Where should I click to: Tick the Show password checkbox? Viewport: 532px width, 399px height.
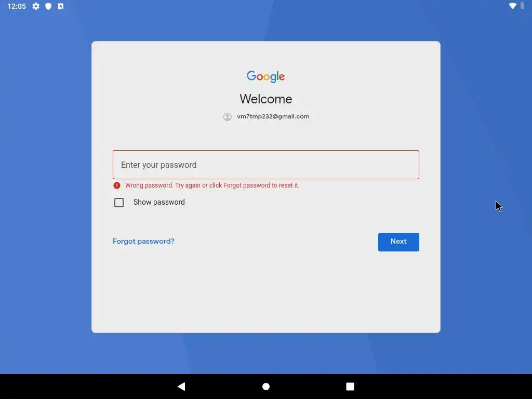(119, 203)
